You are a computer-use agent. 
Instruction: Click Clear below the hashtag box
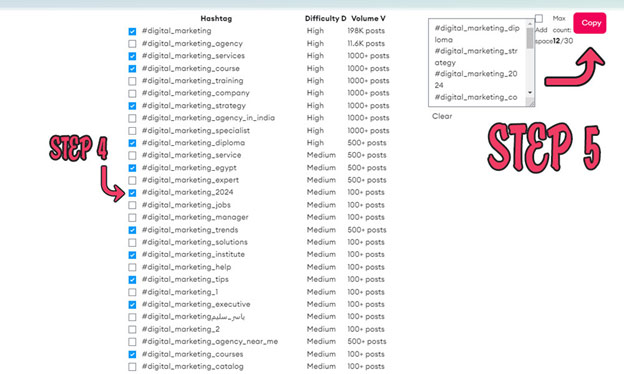point(442,116)
